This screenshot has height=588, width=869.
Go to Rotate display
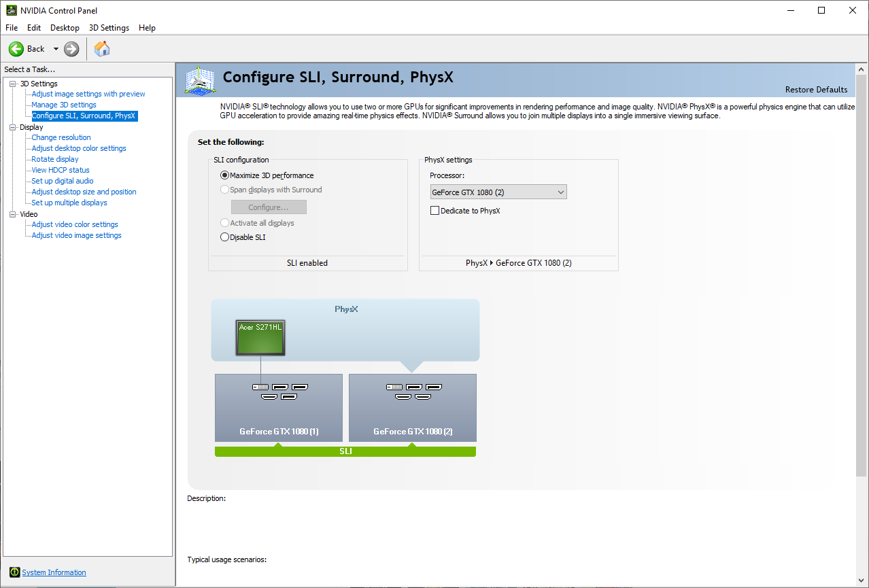tap(55, 159)
